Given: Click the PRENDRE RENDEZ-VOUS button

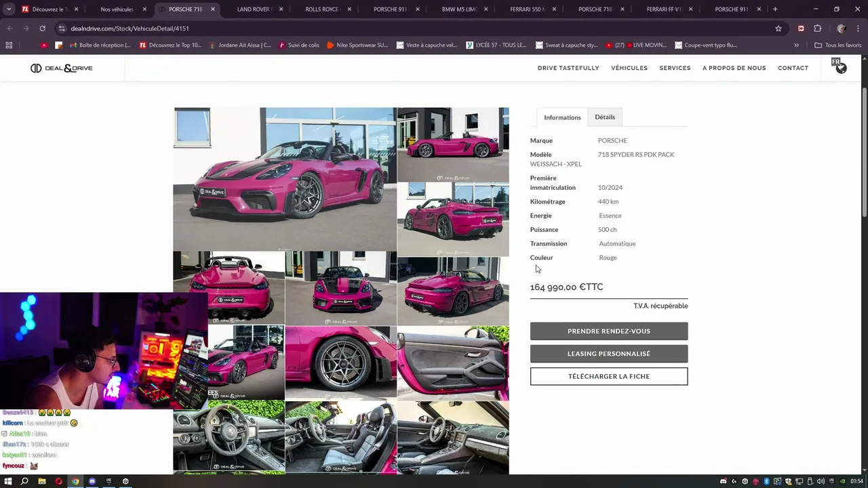Looking at the screenshot, I should click(609, 331).
